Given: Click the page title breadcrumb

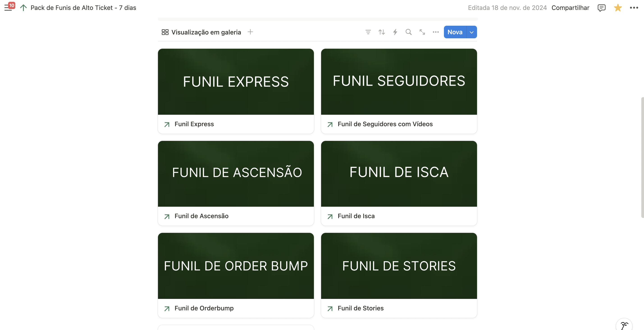Looking at the screenshot, I should coord(83,8).
